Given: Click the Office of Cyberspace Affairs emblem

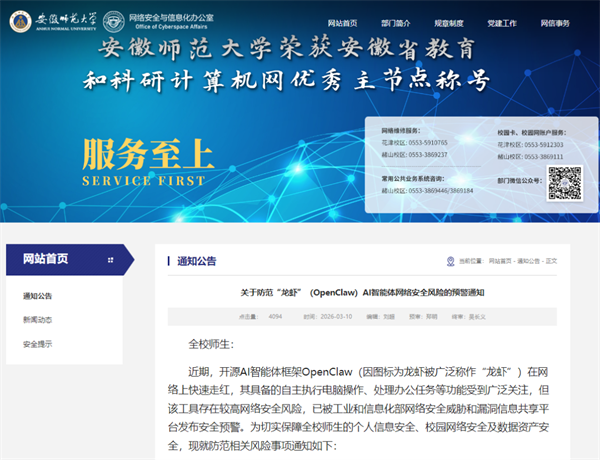Looking at the screenshot, I should coord(114,21).
